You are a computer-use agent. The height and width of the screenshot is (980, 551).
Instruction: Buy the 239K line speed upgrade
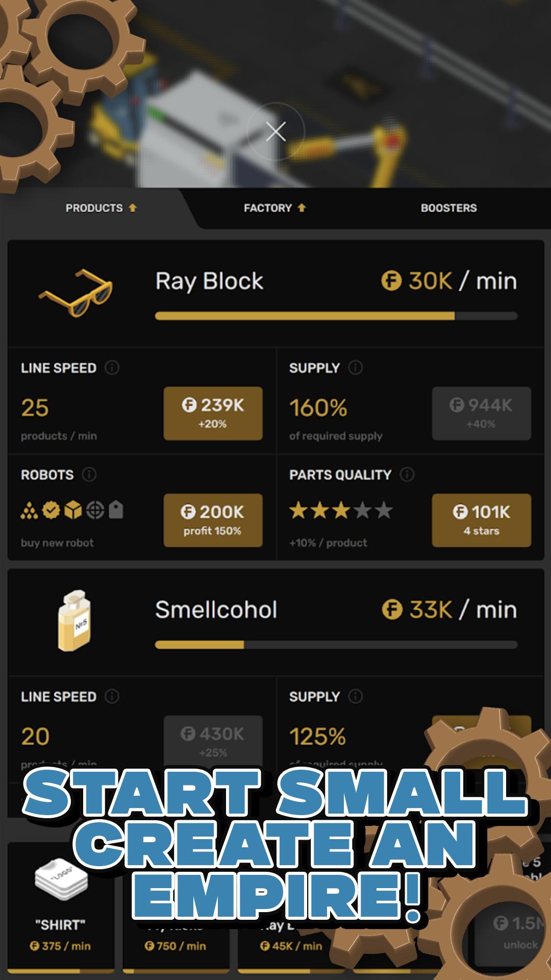[x=213, y=413]
